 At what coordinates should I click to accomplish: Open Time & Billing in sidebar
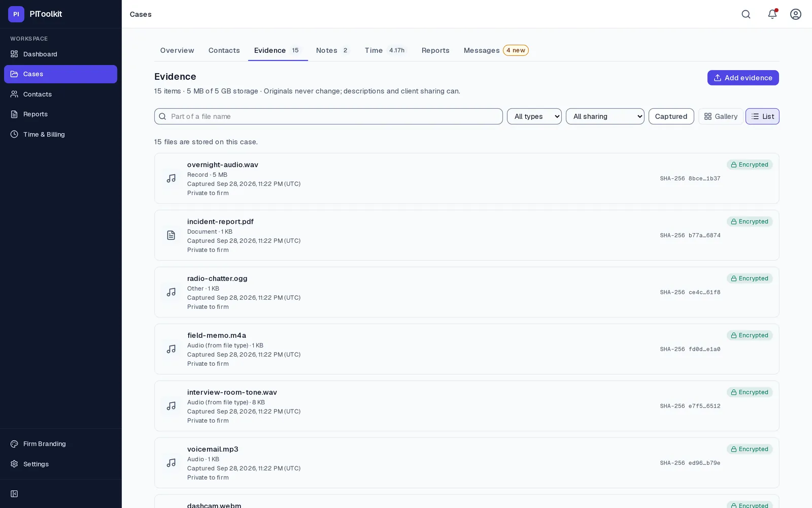click(x=60, y=134)
